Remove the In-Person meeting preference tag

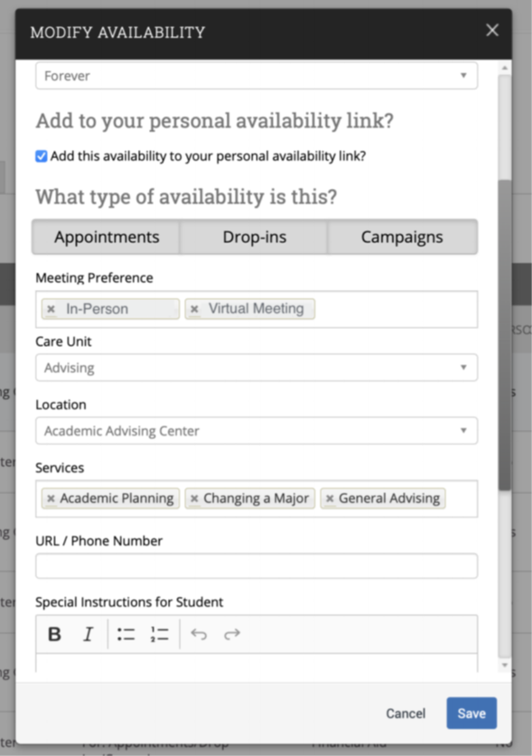pyautogui.click(x=51, y=309)
